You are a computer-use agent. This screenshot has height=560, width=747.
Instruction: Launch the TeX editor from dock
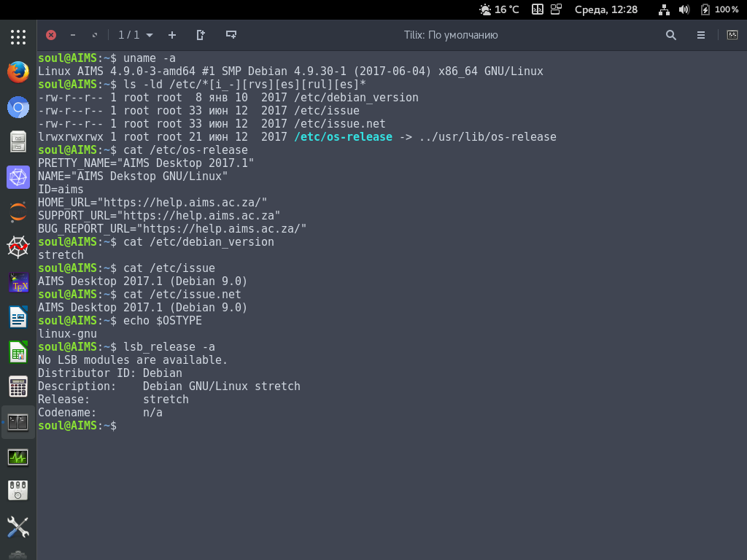[18, 282]
